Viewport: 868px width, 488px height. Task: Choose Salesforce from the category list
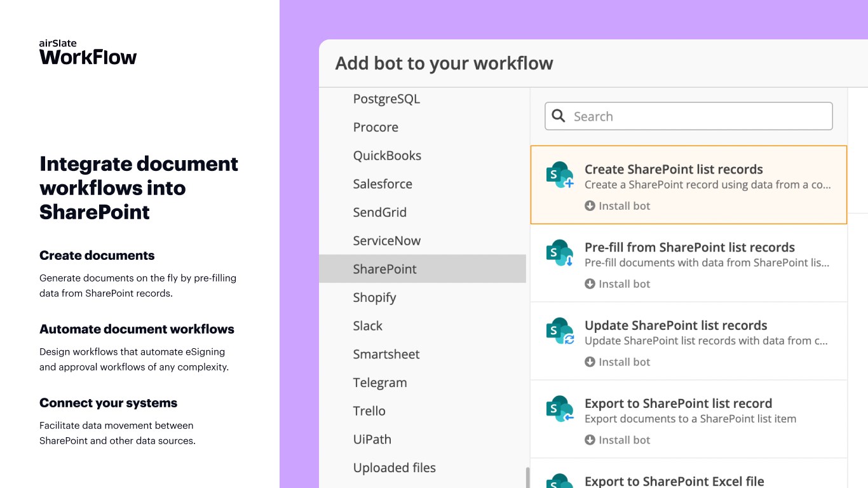pyautogui.click(x=383, y=184)
